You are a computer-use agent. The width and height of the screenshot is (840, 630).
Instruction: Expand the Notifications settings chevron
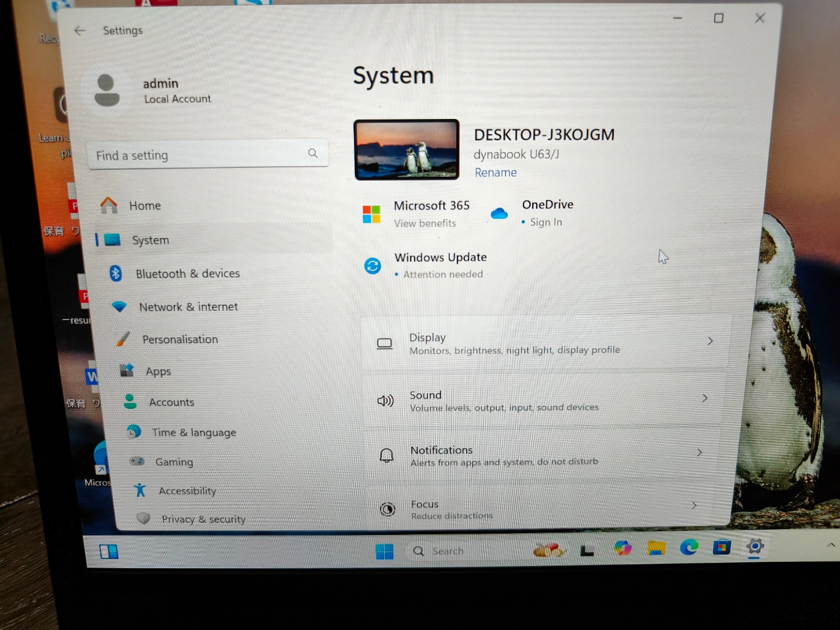coord(699,452)
